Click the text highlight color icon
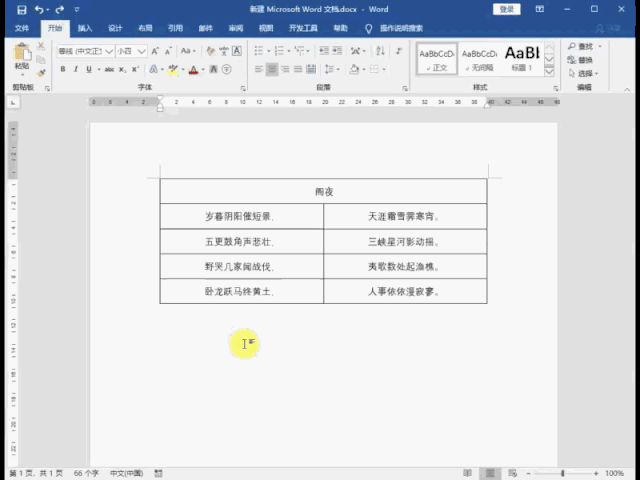Screen dimensions: 640x480 click(x=173, y=69)
